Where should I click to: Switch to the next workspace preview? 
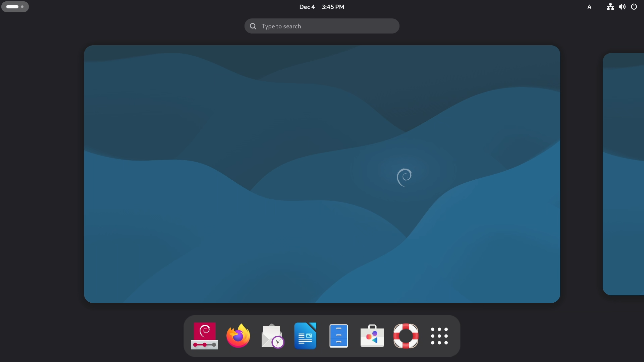point(624,174)
